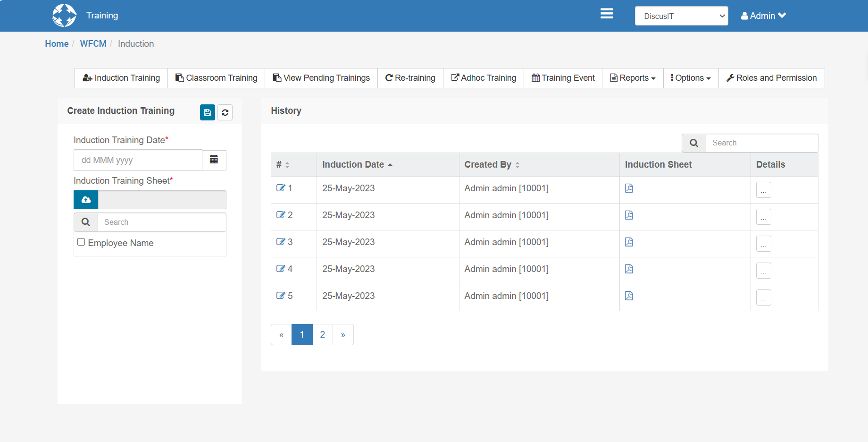Click the Training app logo in the header
868x442 pixels.
[64, 15]
